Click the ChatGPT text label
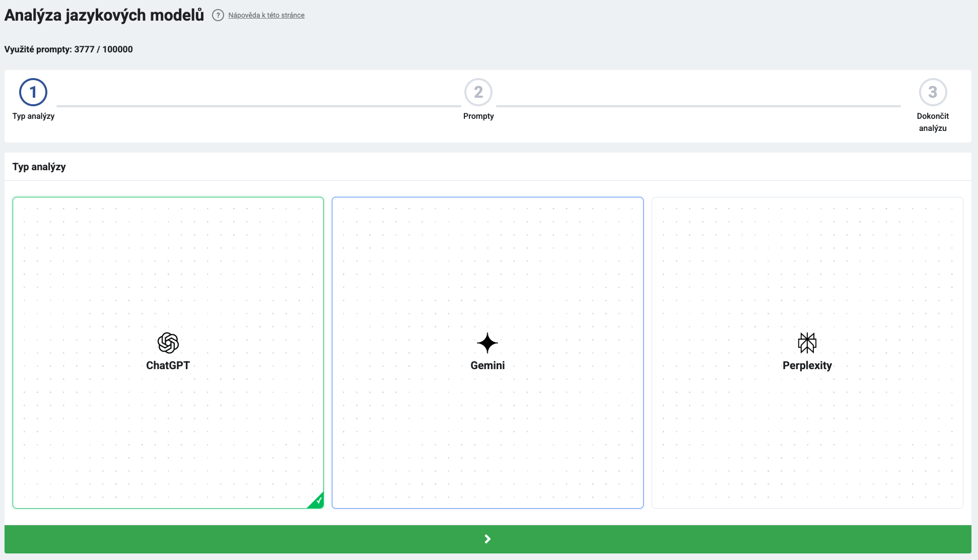 (168, 366)
